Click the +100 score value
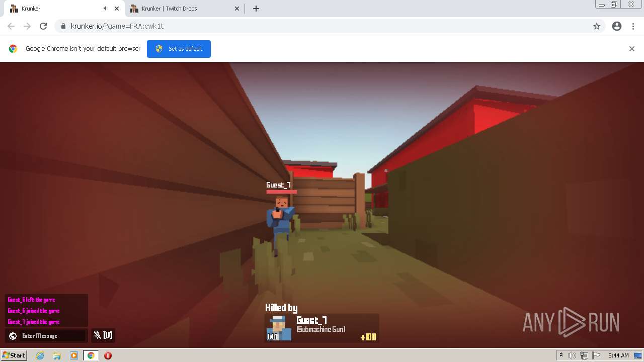Screen dimensions: 644x362 [x=368, y=337]
